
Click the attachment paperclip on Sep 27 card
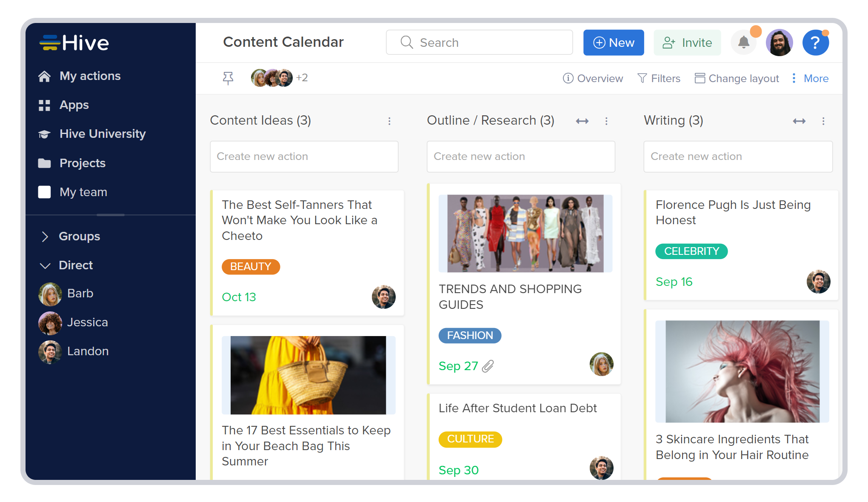[x=488, y=366]
